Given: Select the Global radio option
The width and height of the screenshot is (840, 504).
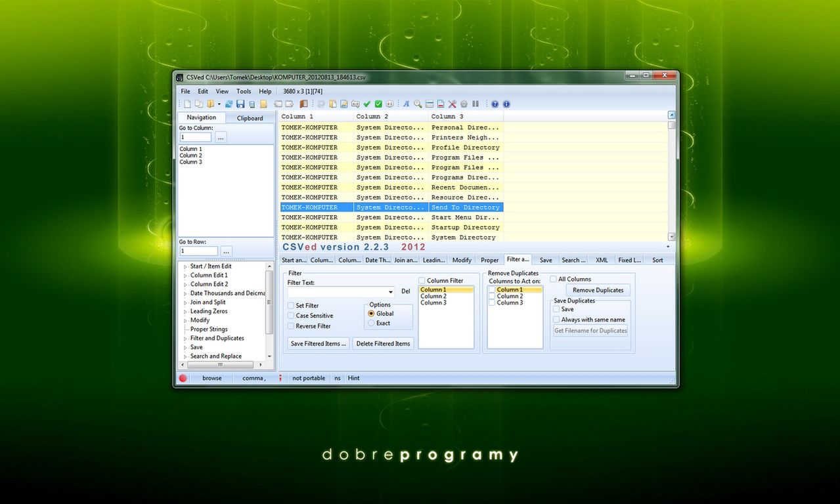Looking at the screenshot, I should click(371, 314).
